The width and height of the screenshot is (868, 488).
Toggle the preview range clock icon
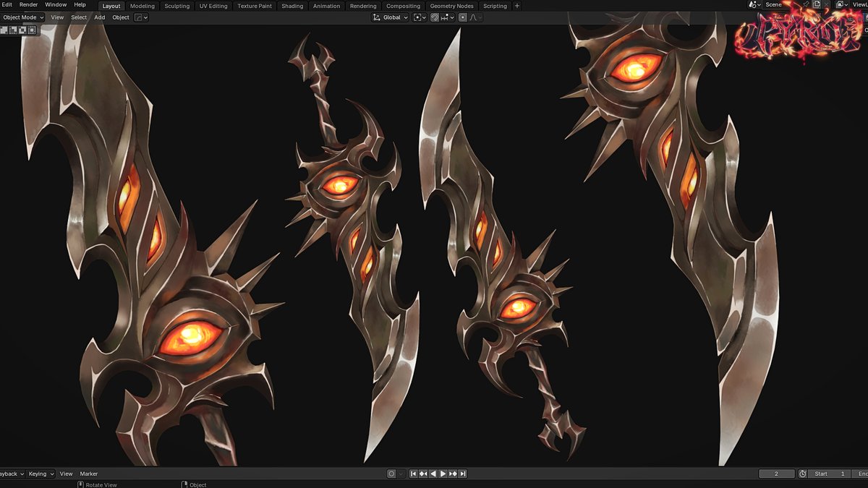[802, 474]
